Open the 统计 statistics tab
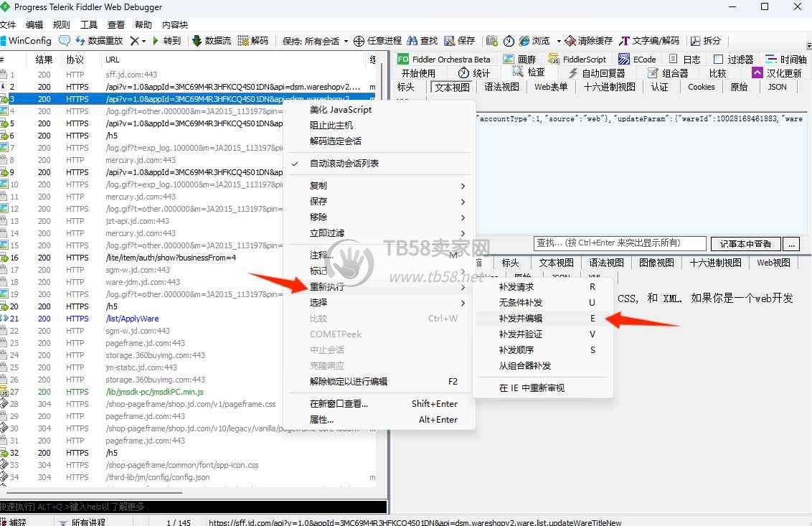The image size is (812, 526). (x=474, y=73)
